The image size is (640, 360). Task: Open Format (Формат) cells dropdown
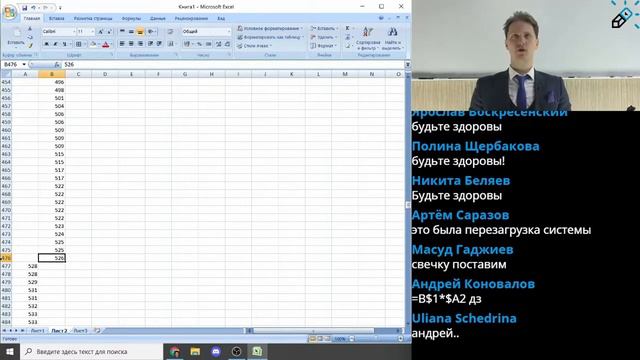pos(324,46)
